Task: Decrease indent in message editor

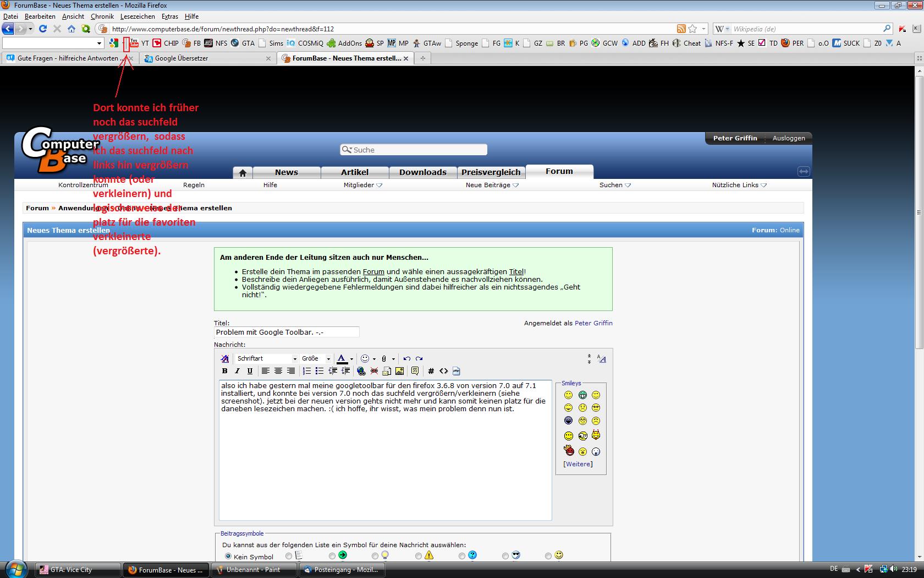Action: [x=333, y=371]
